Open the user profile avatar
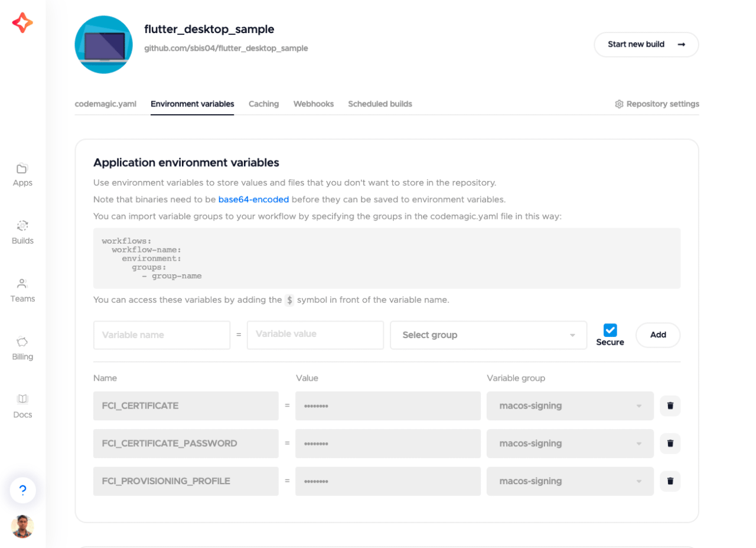 pos(22,526)
